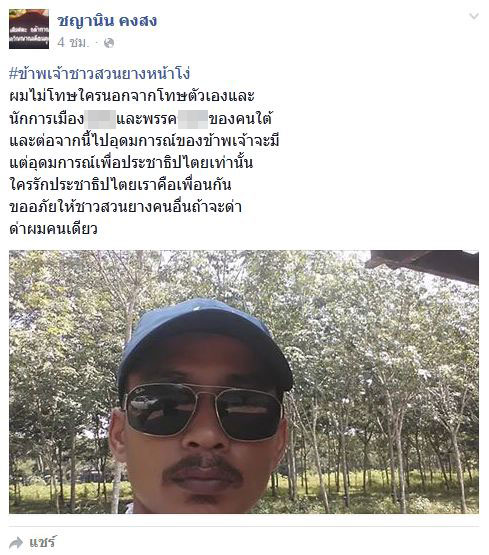This screenshot has height=555, width=489.
Task: Open ชญานิน คงสง profile name link
Action: pyautogui.click(x=107, y=21)
